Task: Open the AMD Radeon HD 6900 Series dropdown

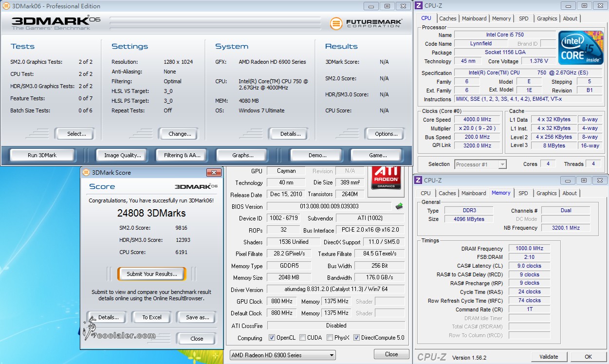Action: (x=282, y=355)
